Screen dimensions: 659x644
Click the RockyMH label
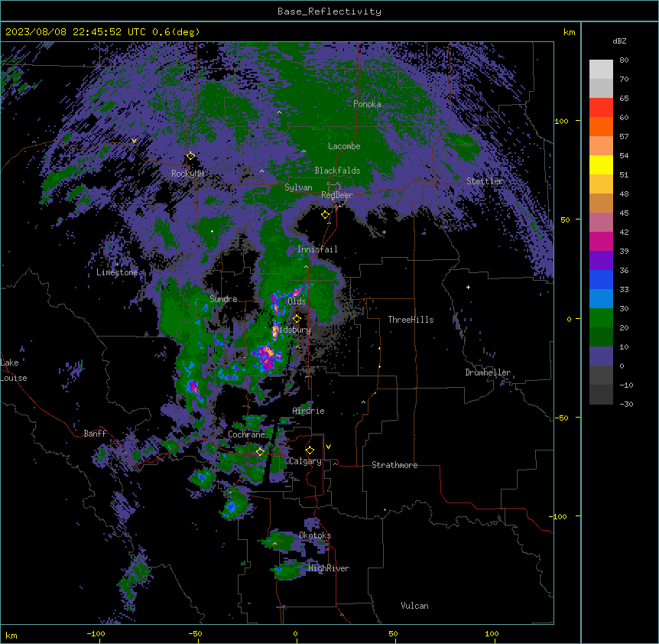(x=187, y=174)
